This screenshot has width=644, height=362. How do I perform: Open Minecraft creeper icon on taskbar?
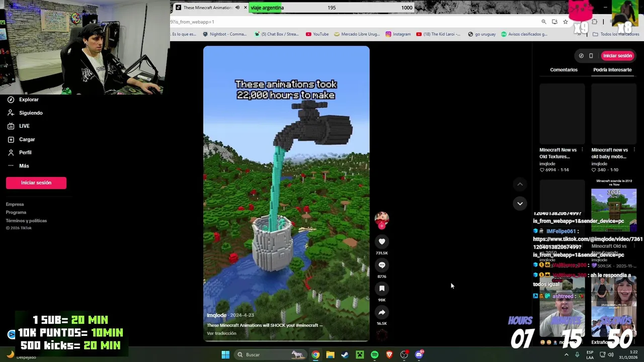point(360,354)
